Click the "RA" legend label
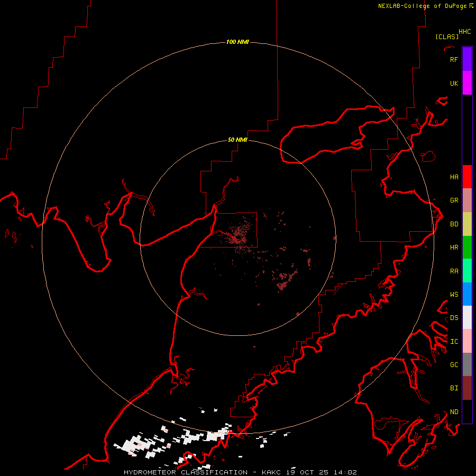Image resolution: width=476 pixels, height=476 pixels. click(454, 271)
